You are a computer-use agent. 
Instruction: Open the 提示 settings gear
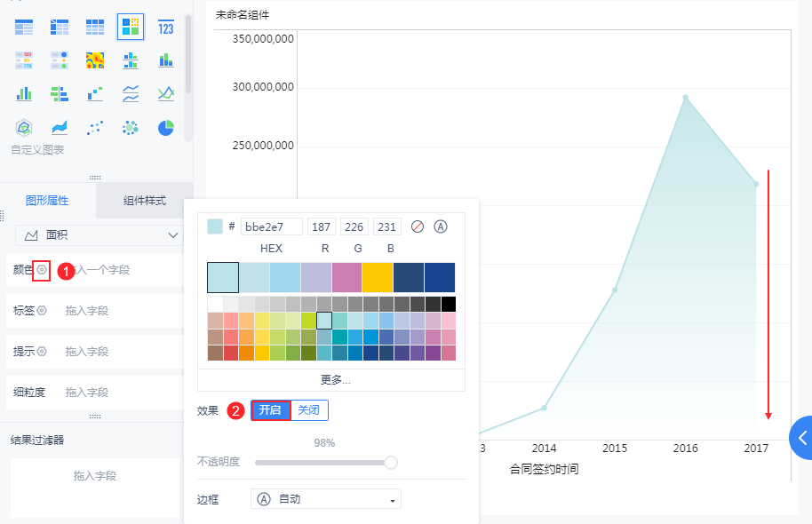(x=42, y=351)
